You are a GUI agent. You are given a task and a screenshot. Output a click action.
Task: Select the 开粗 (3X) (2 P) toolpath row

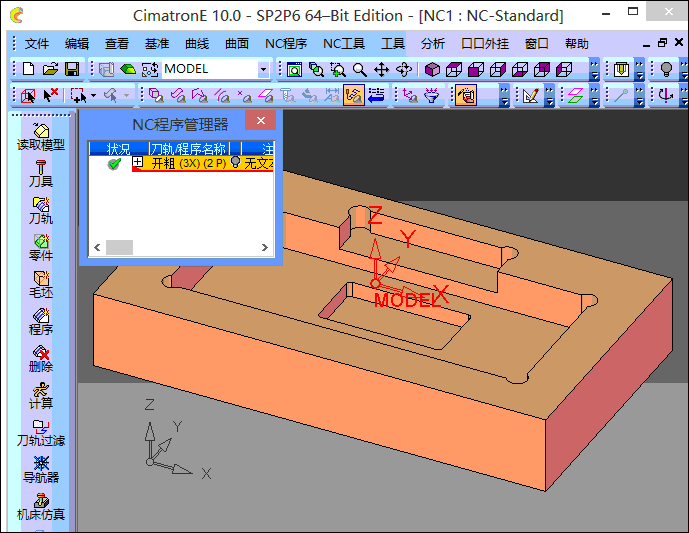[203, 163]
